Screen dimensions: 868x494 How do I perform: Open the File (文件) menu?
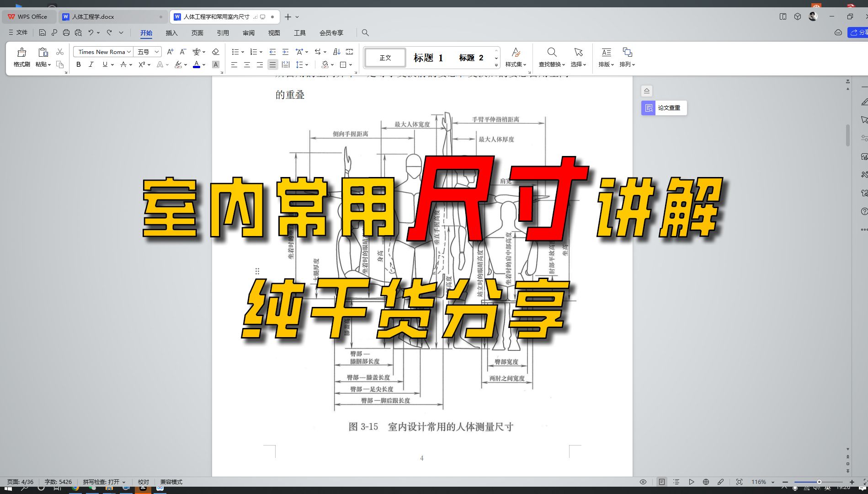18,32
